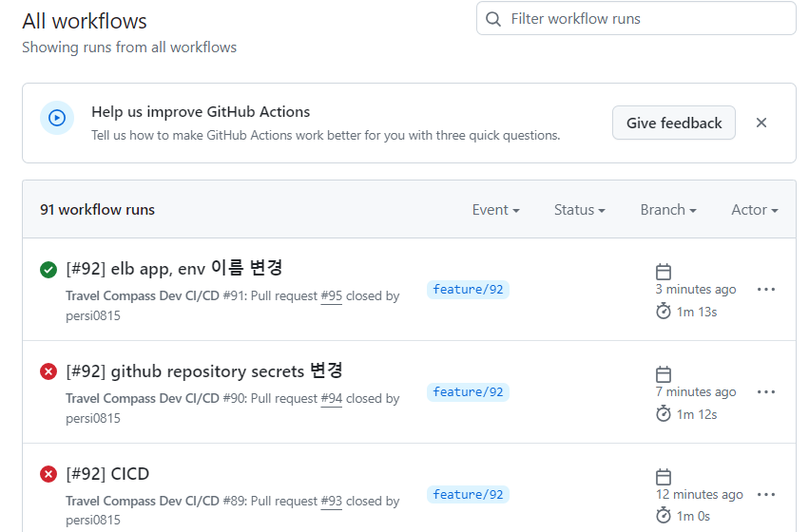Viewport: 809px width, 532px height.
Task: Click the '7 minutes ago' timestamp
Action: pos(696,391)
